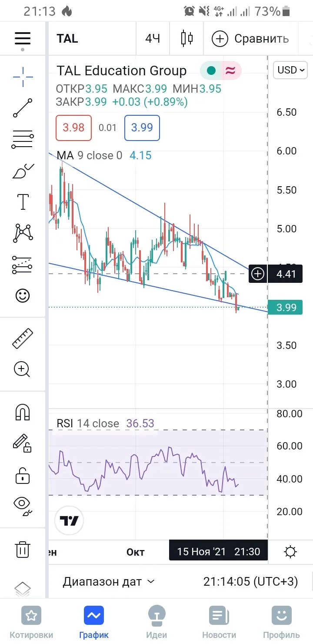Screen dimensions: 313x644
Task: Open the hamburger main menu
Action: [x=23, y=38]
